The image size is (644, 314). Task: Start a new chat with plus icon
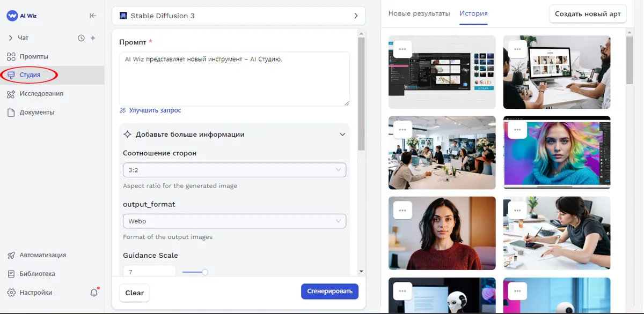93,38
